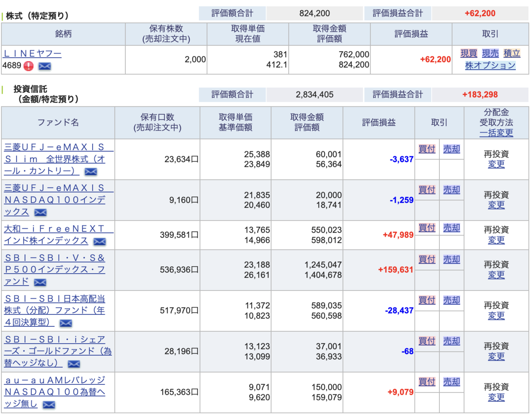This screenshot has width=532, height=415.
Task: Select the fund 評価額合計 value 2,834,405
Action: pos(315,94)
